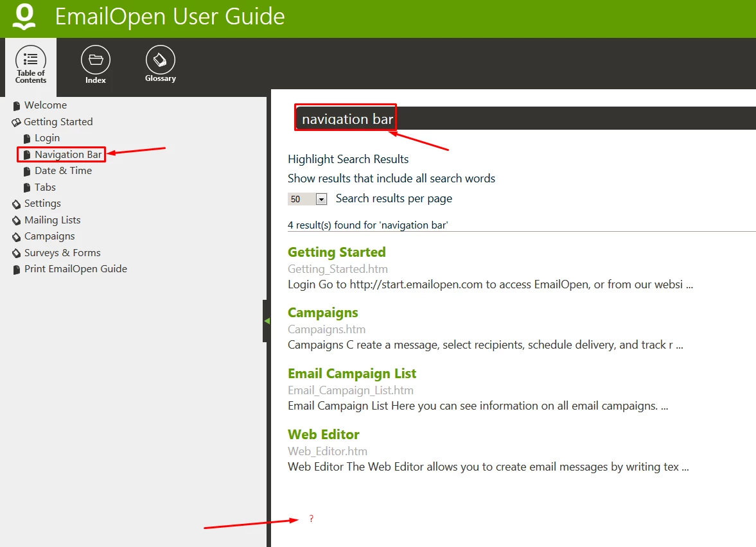Click the Login page icon
The width and height of the screenshot is (756, 547).
[x=27, y=139]
